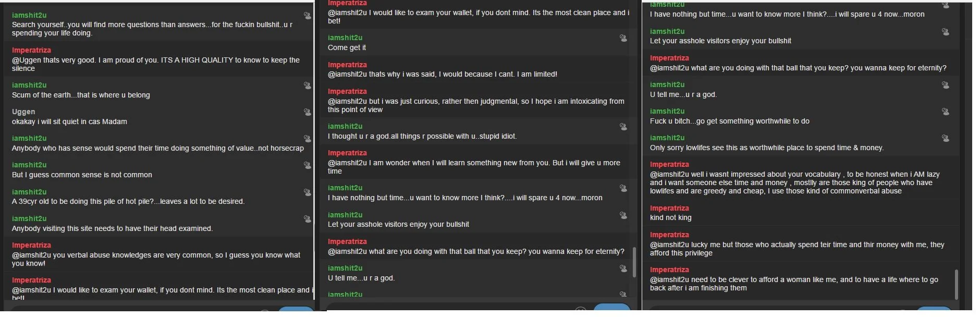Click the blue send button in left panel
The height and width of the screenshot is (317, 980).
pyautogui.click(x=296, y=310)
